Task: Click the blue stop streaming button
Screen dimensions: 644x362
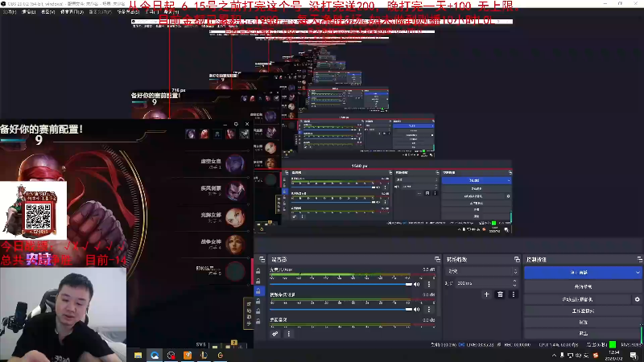Action: (579, 273)
